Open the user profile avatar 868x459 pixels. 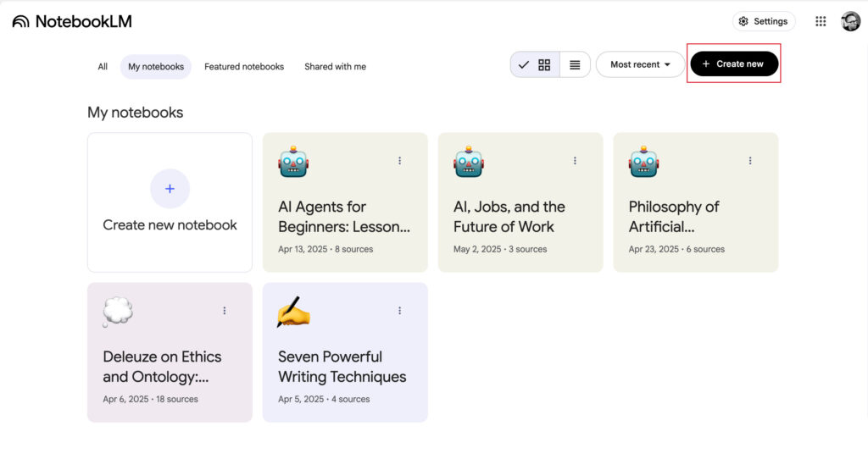tap(850, 22)
